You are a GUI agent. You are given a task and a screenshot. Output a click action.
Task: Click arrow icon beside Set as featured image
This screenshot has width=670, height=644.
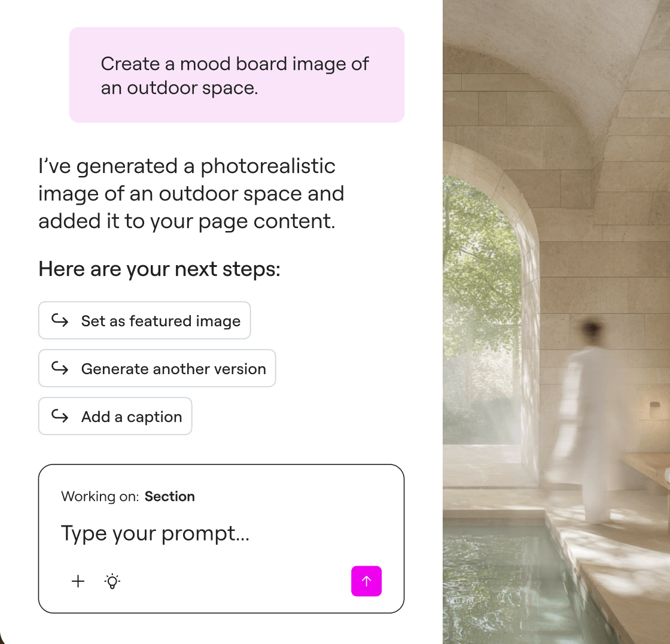[60, 320]
